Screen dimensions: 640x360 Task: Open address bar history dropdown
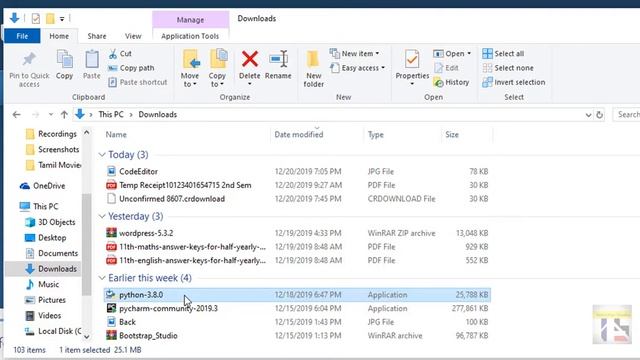(588, 115)
